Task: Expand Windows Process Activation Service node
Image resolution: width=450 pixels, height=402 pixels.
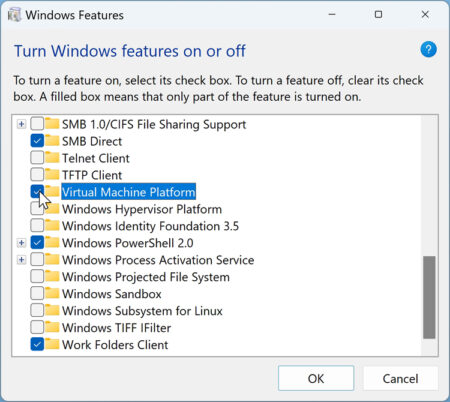Action: point(21,260)
